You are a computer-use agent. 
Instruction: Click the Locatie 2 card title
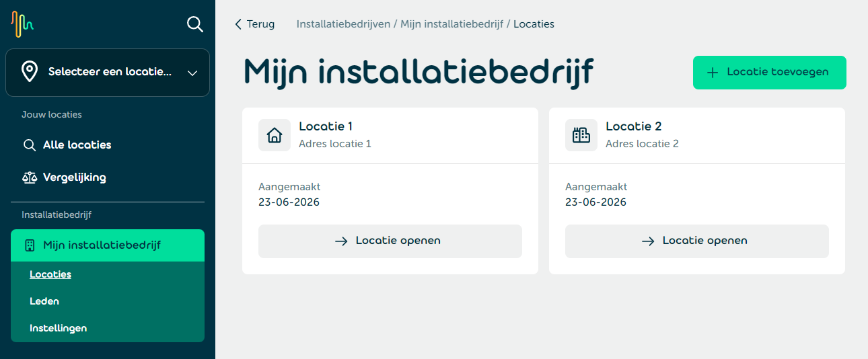pyautogui.click(x=634, y=126)
